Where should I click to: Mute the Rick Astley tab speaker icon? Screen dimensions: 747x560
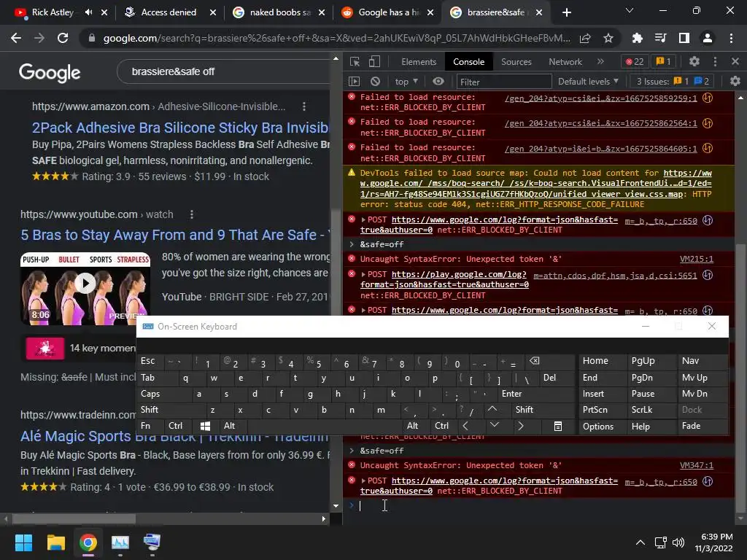[x=88, y=12]
